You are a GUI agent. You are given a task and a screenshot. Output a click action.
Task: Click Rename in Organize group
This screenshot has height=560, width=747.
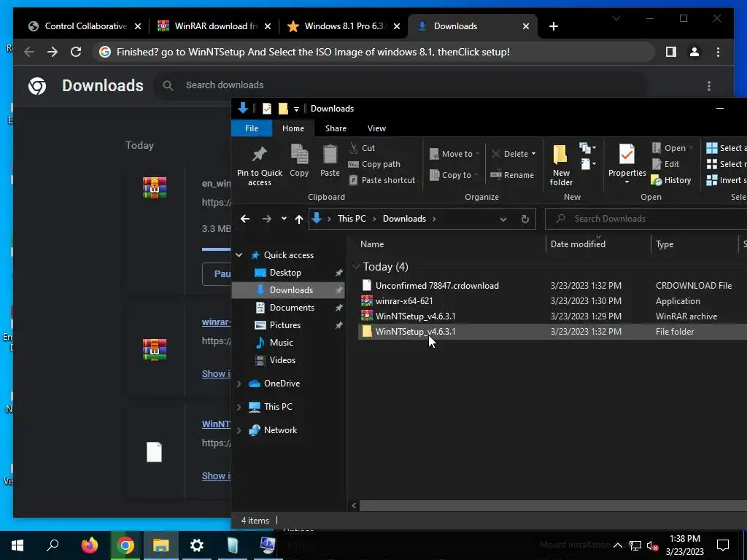pyautogui.click(x=512, y=175)
